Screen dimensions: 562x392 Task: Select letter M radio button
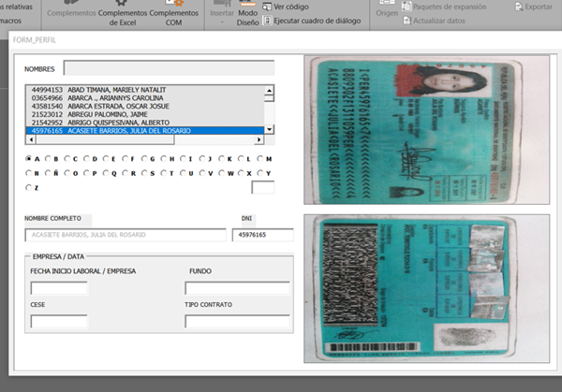[253, 159]
